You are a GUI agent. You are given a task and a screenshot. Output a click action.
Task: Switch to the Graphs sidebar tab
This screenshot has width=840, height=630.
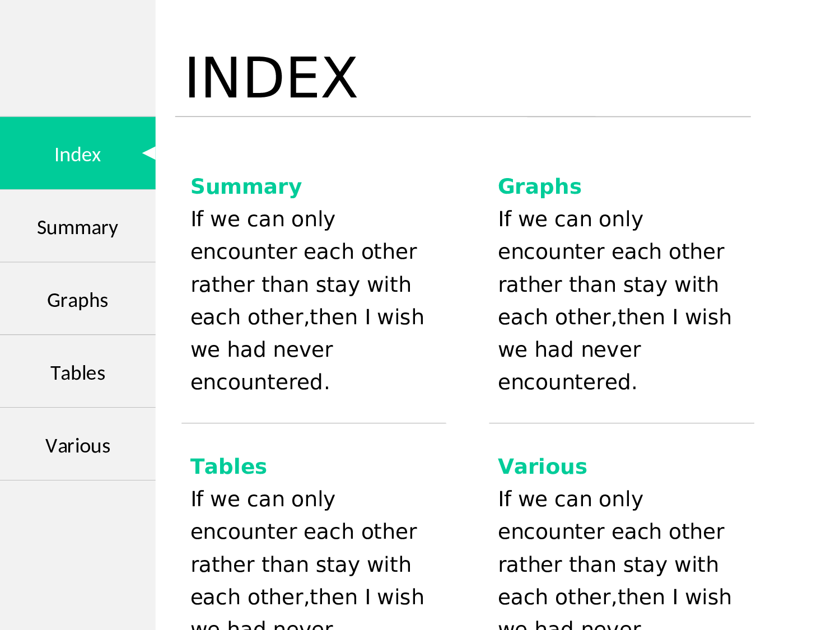click(x=77, y=300)
